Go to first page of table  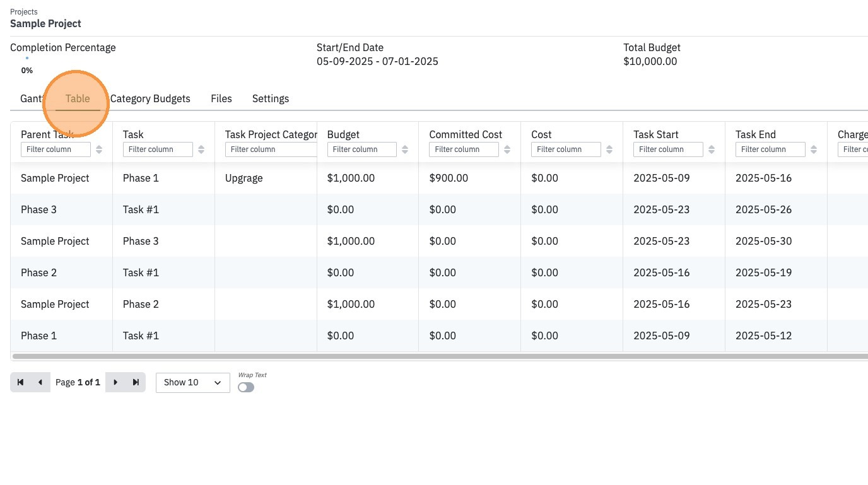point(20,382)
